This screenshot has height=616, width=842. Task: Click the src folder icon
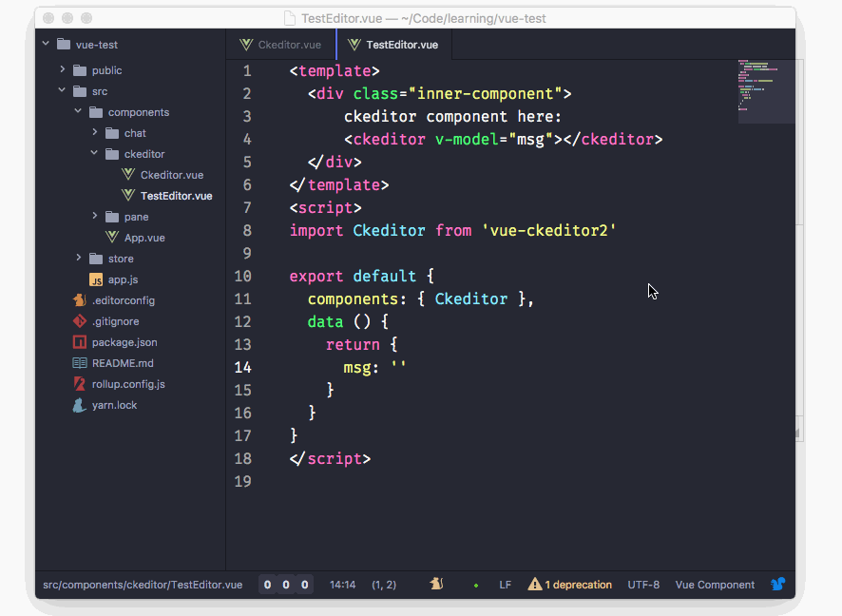[x=80, y=91]
